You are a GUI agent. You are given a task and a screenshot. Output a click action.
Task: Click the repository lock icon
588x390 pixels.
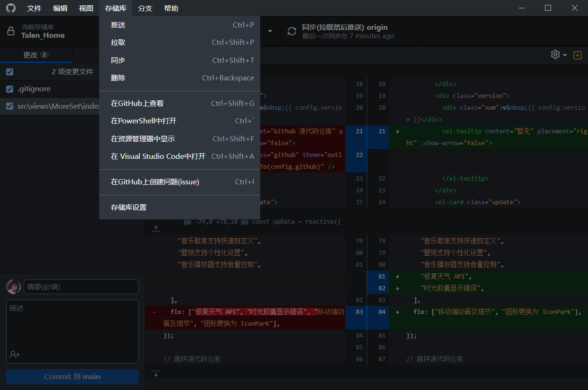(10, 31)
